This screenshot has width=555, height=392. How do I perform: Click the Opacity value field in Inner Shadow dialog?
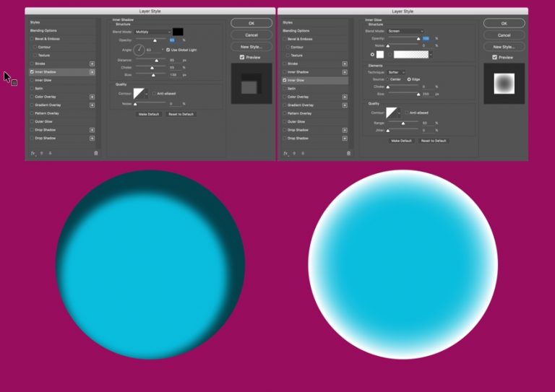(174, 40)
